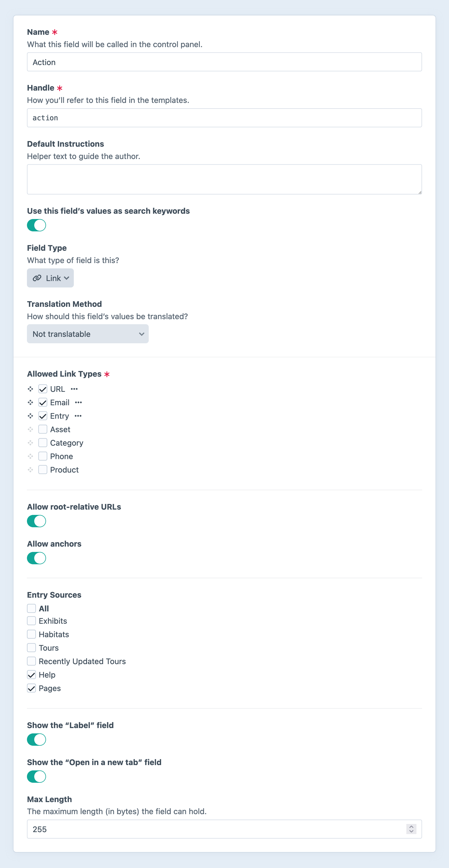Viewport: 449px width, 868px height.
Task: Open the action menu beside Email
Action: [78, 402]
